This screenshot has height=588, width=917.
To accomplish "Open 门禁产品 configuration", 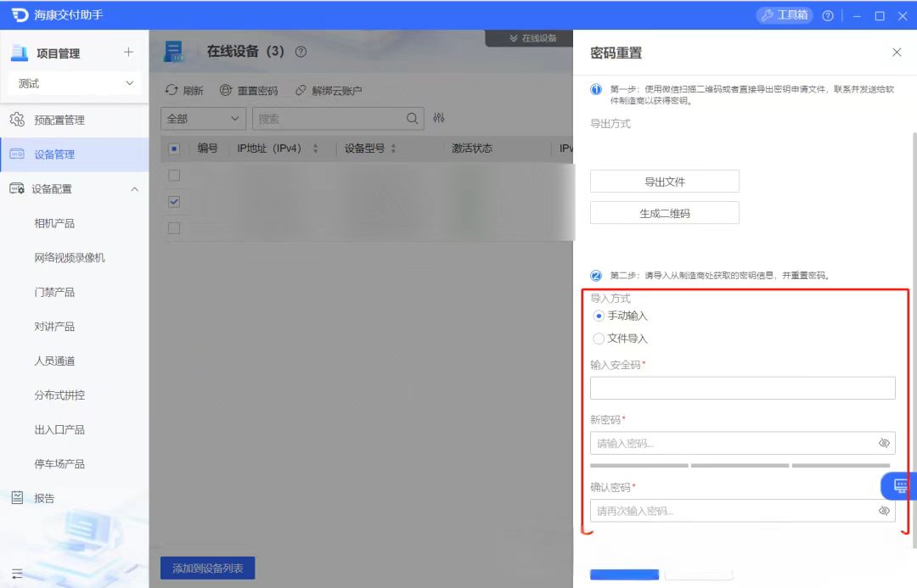I will [54, 292].
